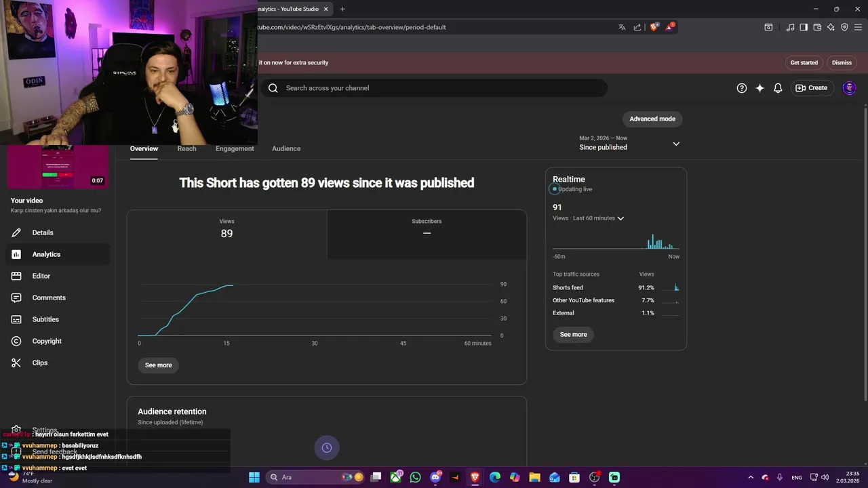Switch to the Engagement tab
The height and width of the screenshot is (488, 868).
(235, 148)
